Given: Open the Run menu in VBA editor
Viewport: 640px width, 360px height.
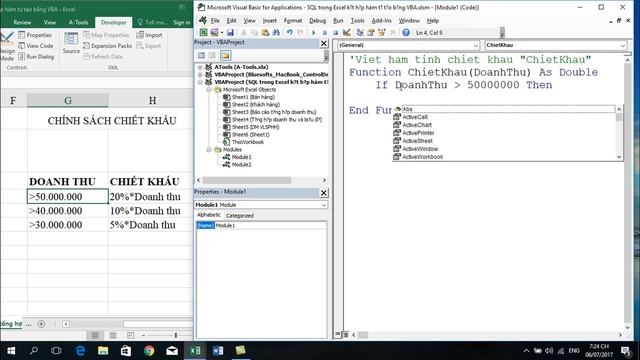Looking at the screenshot, I should [x=338, y=20].
